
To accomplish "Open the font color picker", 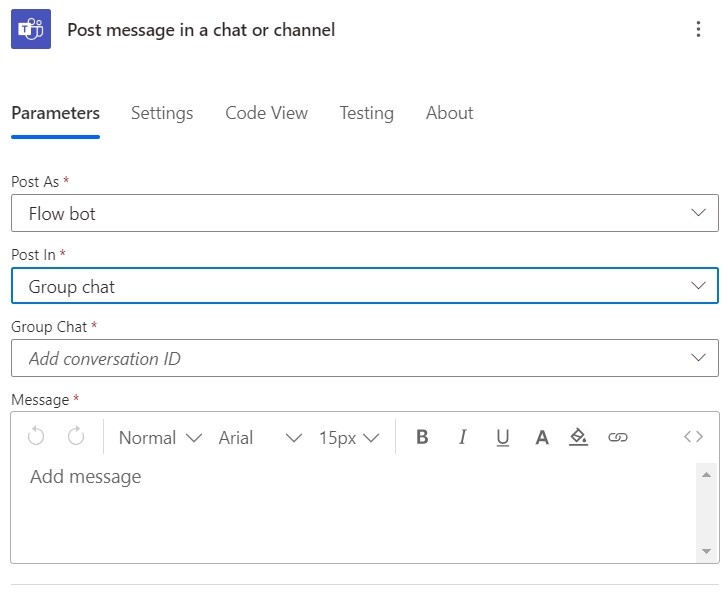I will click(x=542, y=437).
